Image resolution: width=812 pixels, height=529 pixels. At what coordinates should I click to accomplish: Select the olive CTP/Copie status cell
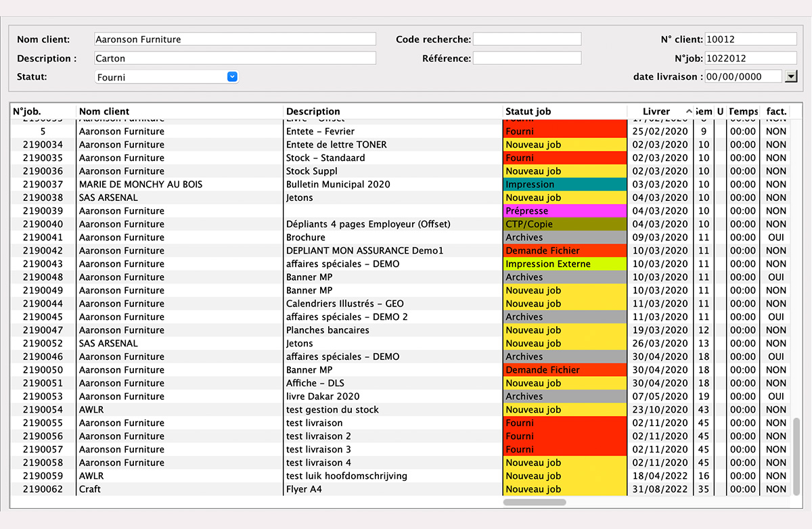tap(565, 224)
